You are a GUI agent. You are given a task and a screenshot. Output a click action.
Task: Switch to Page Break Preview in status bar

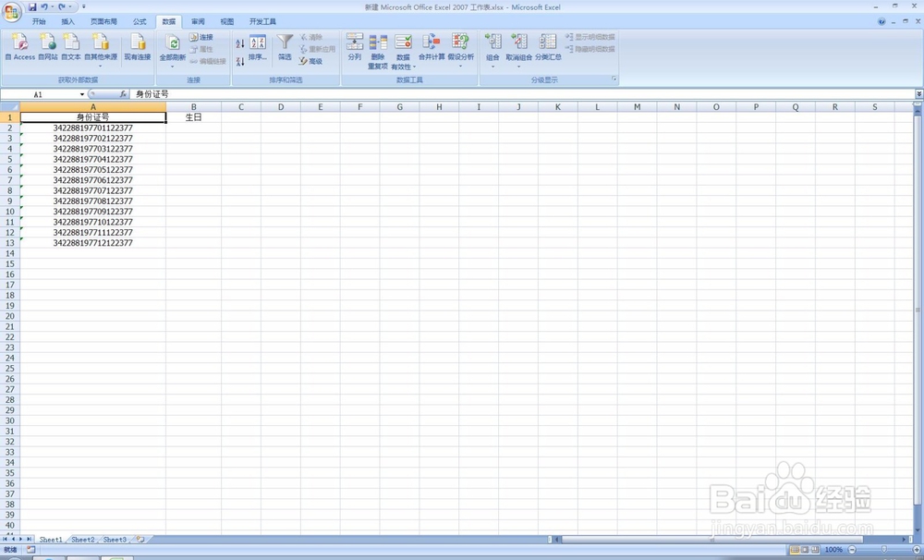pos(815,550)
